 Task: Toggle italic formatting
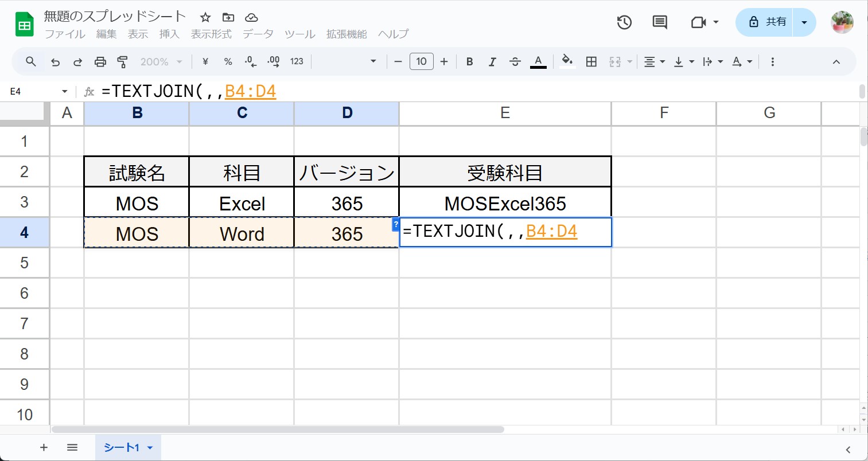click(x=492, y=61)
